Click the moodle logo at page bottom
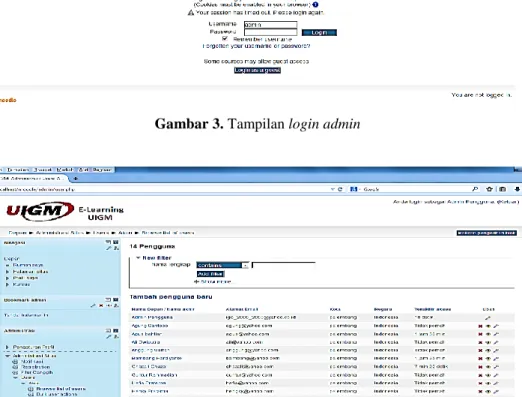Screen dimensions: 522x397 pyautogui.click(x=8, y=100)
